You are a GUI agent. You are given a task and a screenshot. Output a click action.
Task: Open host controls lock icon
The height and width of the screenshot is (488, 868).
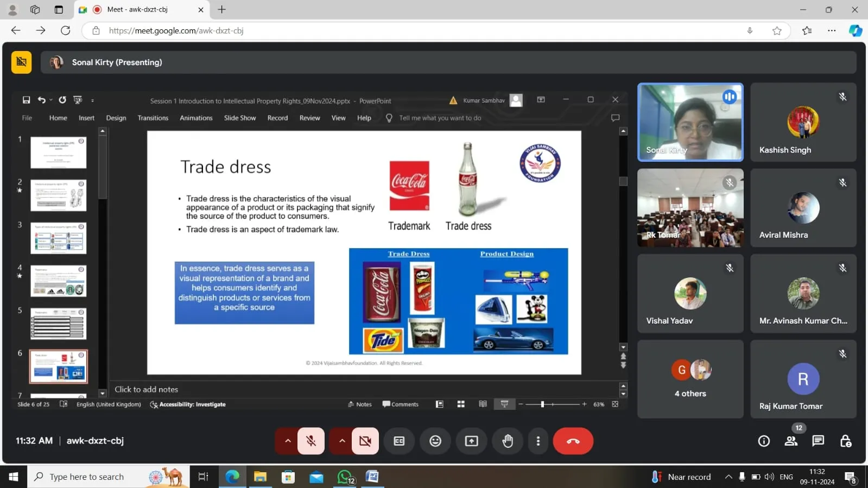pyautogui.click(x=845, y=441)
